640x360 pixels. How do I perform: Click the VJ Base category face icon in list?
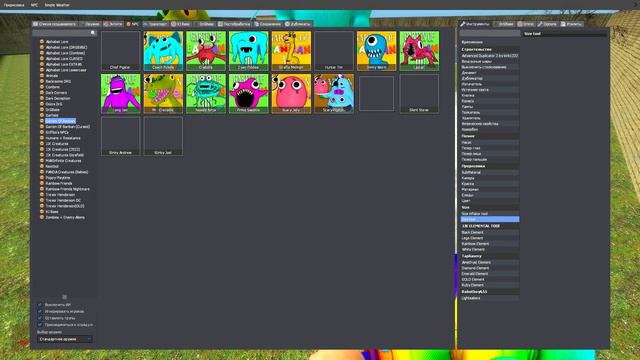pyautogui.click(x=42, y=212)
